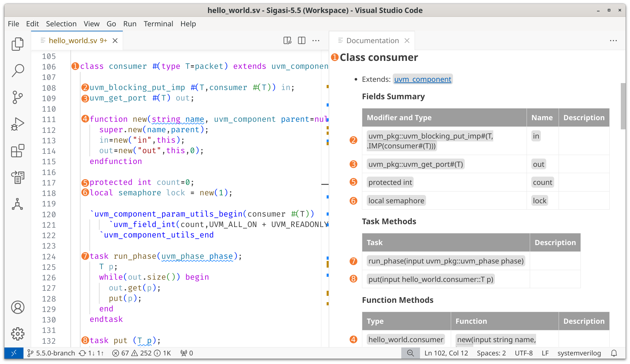The image size is (630, 364).
Task: Open the Terminal menu
Action: click(158, 24)
